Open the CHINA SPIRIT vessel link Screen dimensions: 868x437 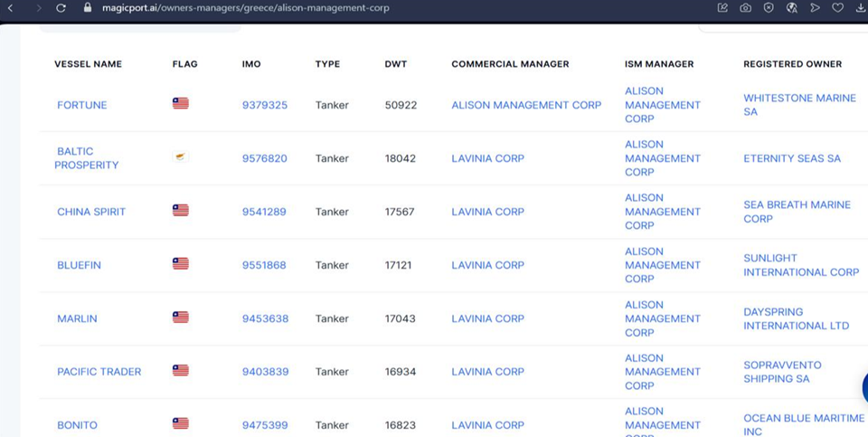(x=91, y=212)
